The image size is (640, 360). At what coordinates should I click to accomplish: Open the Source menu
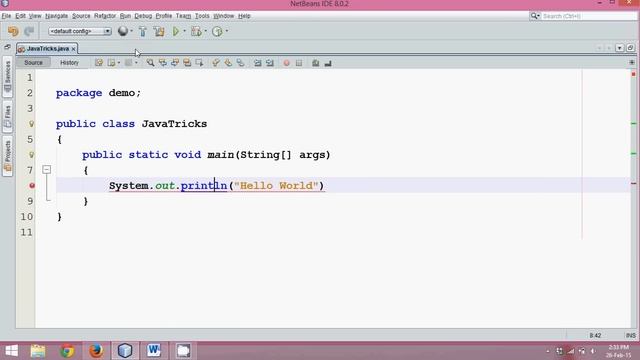(x=81, y=16)
